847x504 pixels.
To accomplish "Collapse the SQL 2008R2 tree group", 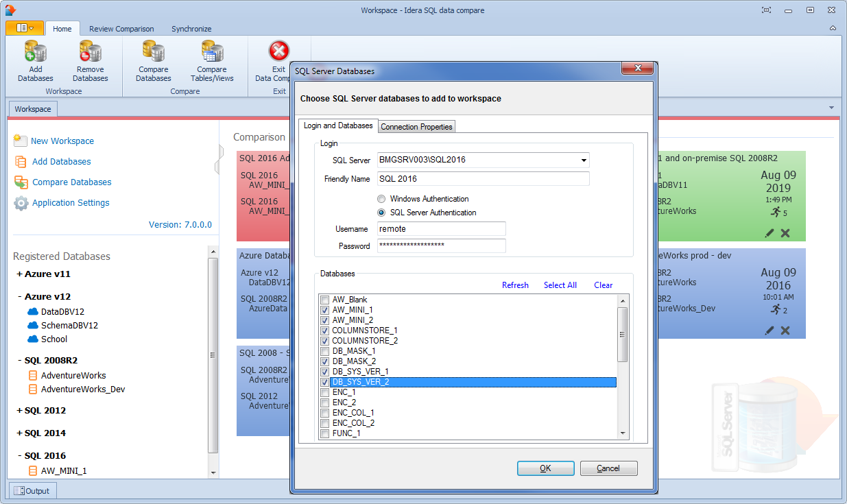I will pyautogui.click(x=19, y=360).
